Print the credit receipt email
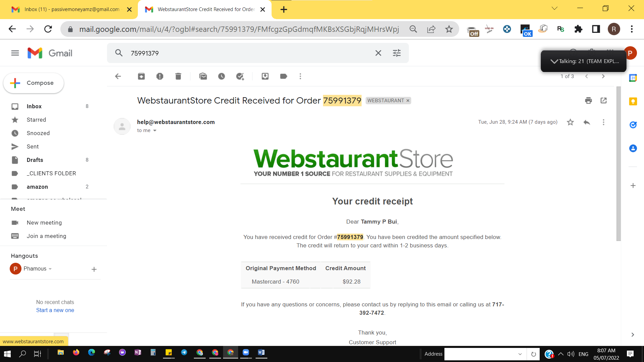 point(588,101)
